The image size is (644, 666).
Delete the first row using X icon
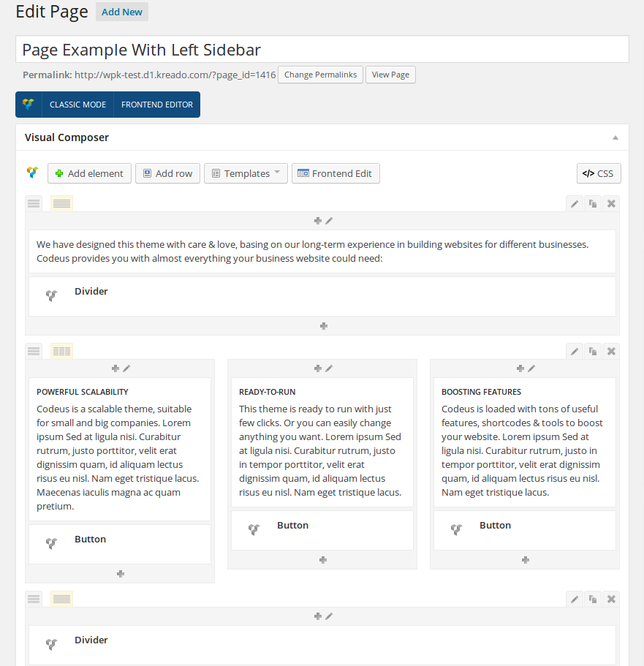tap(612, 204)
